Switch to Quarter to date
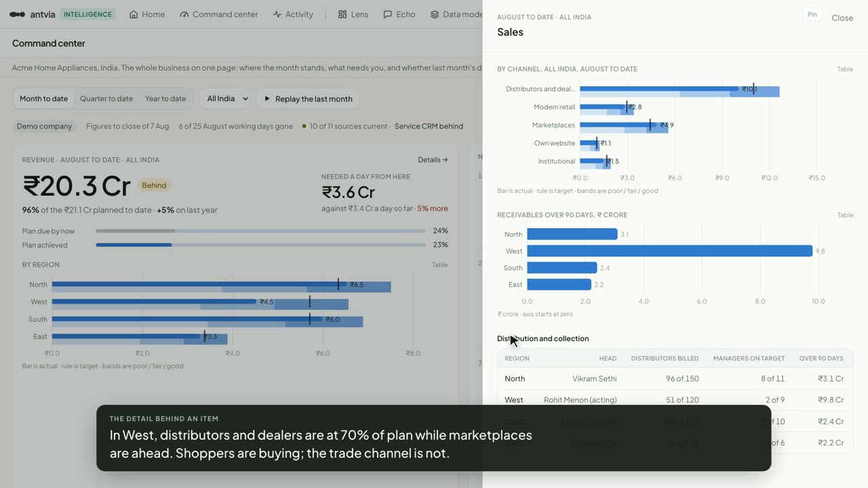The image size is (868, 488). pos(106,98)
